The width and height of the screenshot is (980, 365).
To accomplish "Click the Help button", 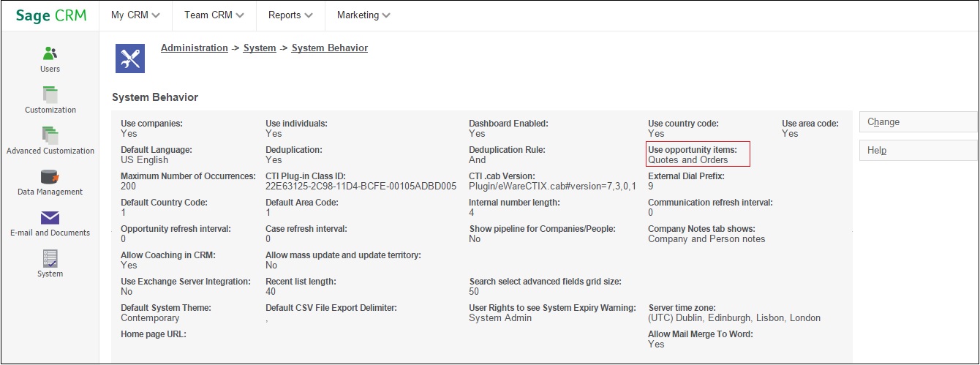I will pyautogui.click(x=918, y=151).
